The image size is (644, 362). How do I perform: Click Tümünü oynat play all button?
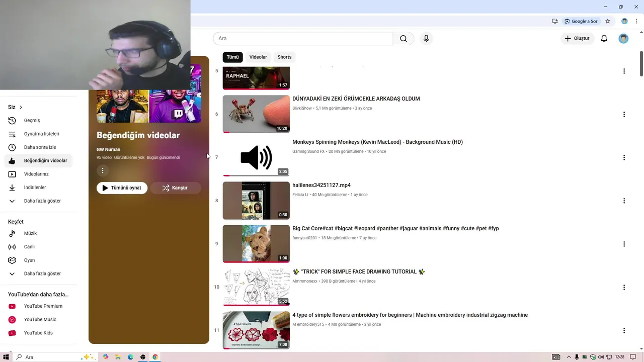point(122,188)
